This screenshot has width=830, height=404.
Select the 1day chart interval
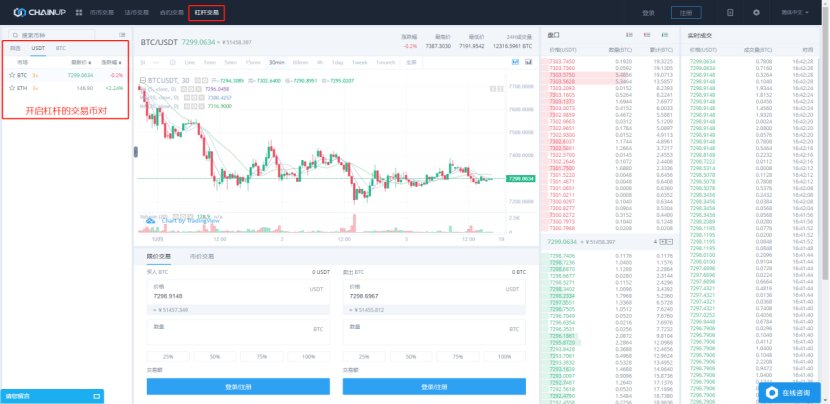[337, 62]
